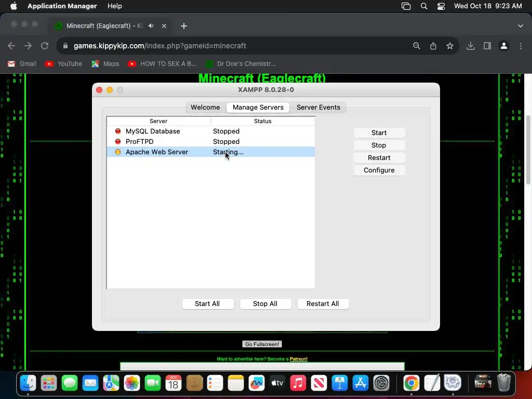The image size is (532, 399).
Task: Toggle Chrome side panel icon
Action: [487, 46]
